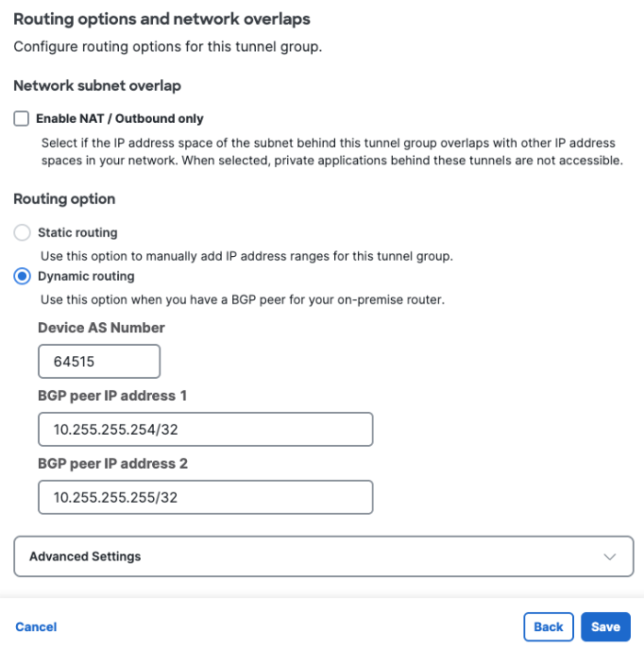
Task: Focus the Device AS Number field showing 64515
Action: pyautogui.click(x=99, y=361)
